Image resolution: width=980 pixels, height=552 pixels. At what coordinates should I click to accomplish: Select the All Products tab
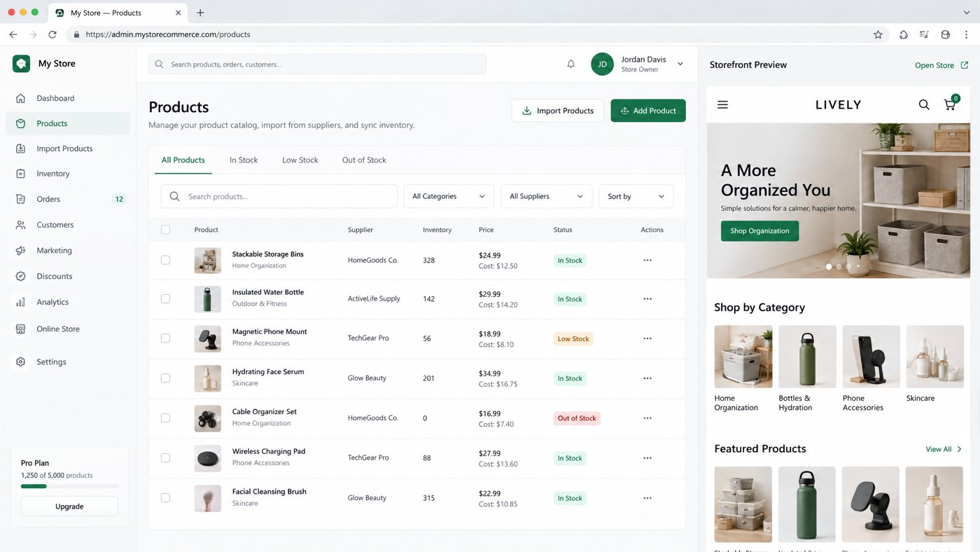tap(183, 160)
